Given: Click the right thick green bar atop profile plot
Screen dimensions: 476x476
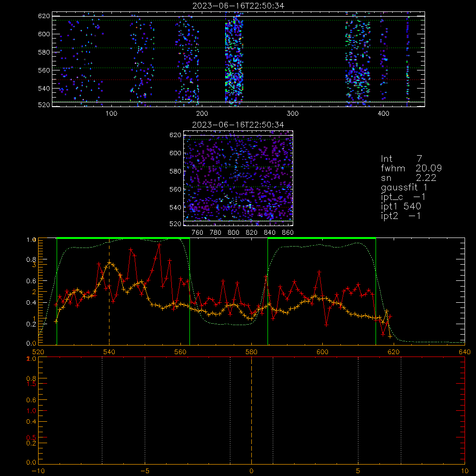Looking at the screenshot, I should click(x=322, y=238).
